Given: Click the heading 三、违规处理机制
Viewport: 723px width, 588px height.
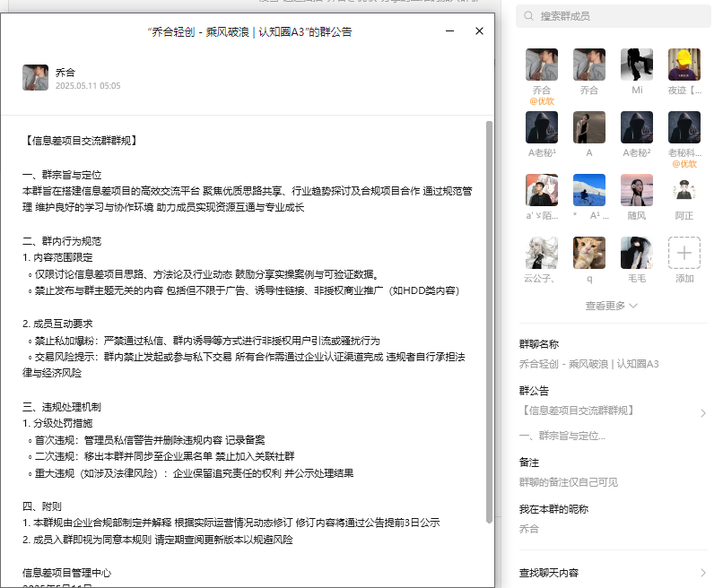Looking at the screenshot, I should tap(62, 407).
